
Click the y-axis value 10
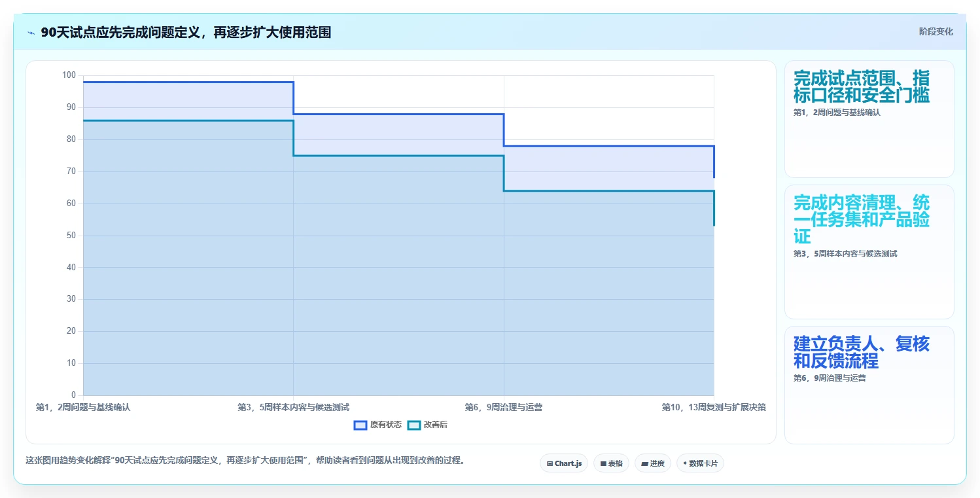71,363
